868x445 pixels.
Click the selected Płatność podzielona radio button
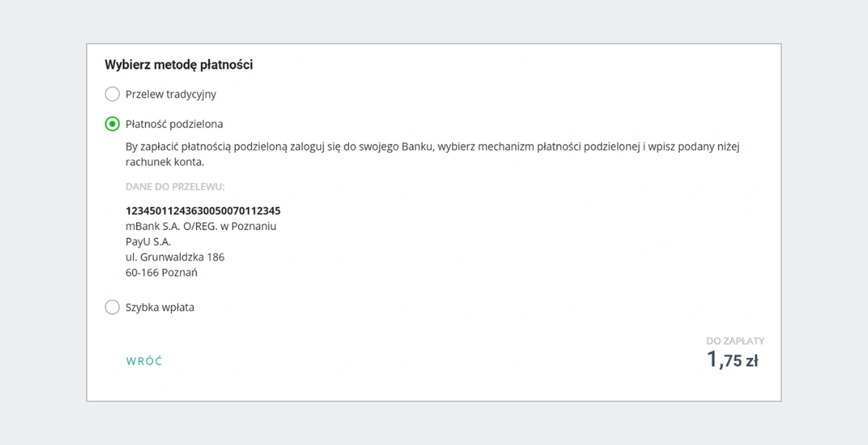(x=112, y=124)
